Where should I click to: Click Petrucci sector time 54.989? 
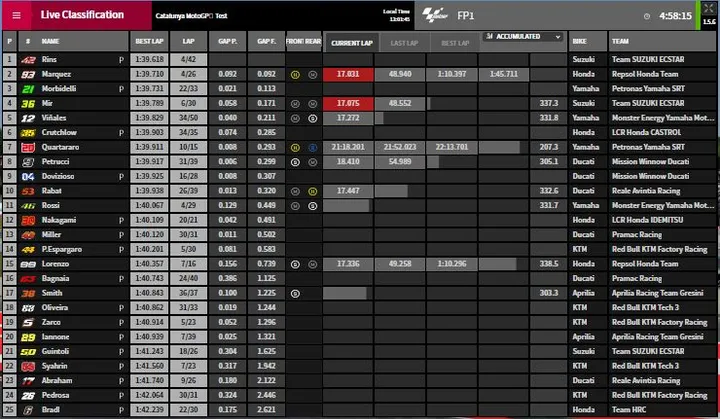click(400, 162)
